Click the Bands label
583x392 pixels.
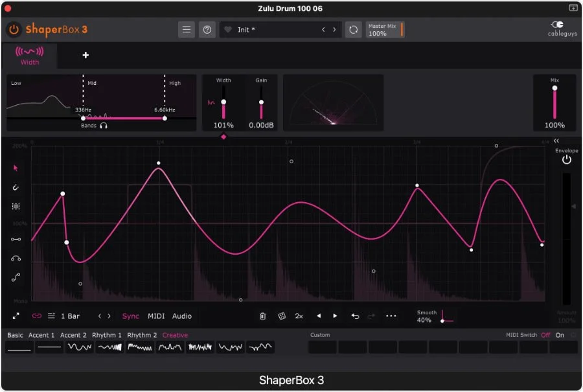point(89,126)
